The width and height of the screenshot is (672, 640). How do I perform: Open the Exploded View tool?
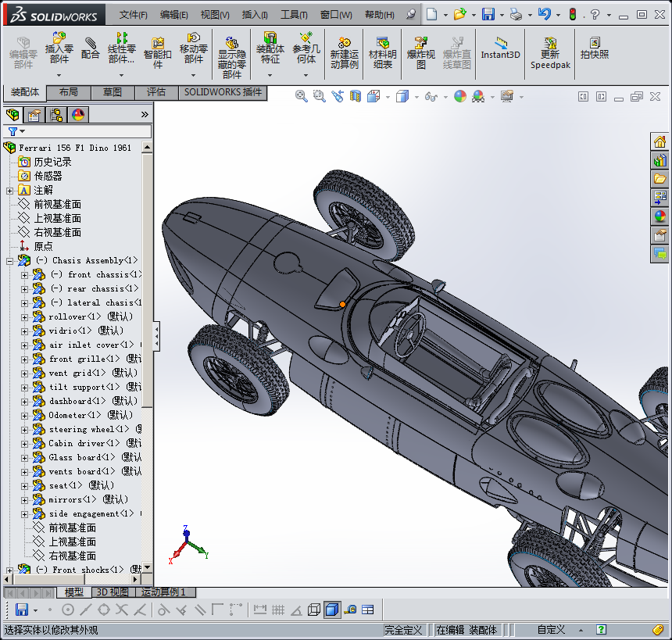[421, 53]
